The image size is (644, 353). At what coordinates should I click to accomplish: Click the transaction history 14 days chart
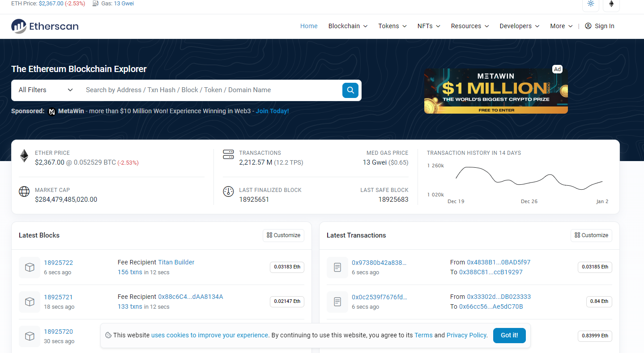(529, 179)
